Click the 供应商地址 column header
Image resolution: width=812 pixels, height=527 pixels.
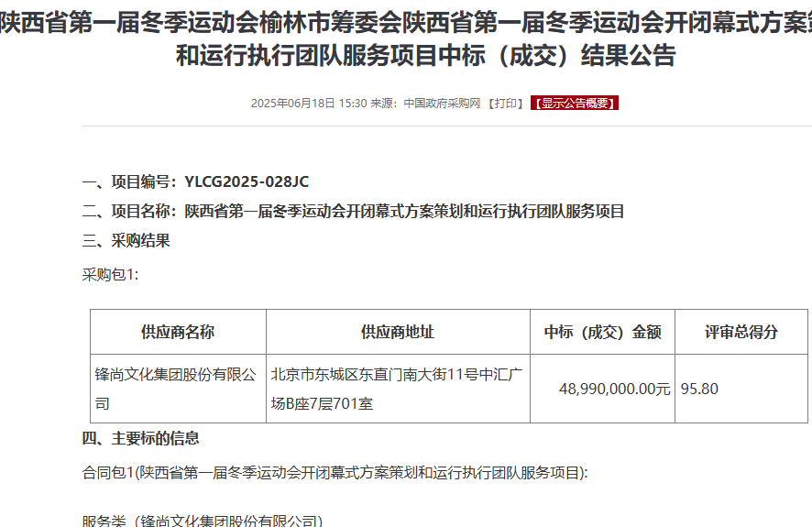coord(398,332)
